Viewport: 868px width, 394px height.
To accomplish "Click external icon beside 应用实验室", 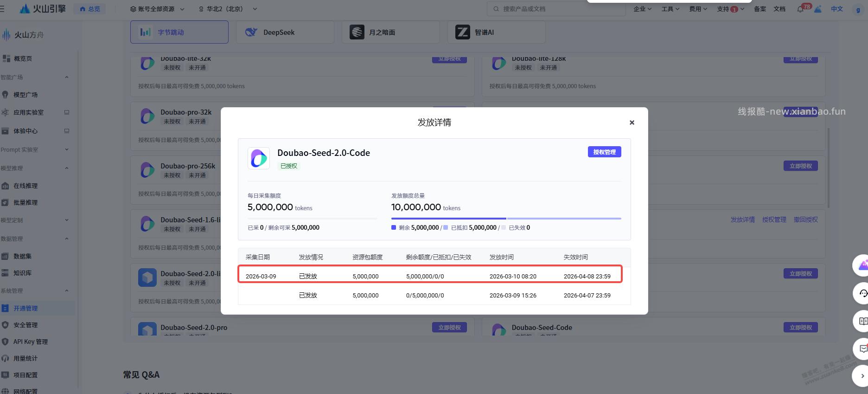I will (x=66, y=112).
